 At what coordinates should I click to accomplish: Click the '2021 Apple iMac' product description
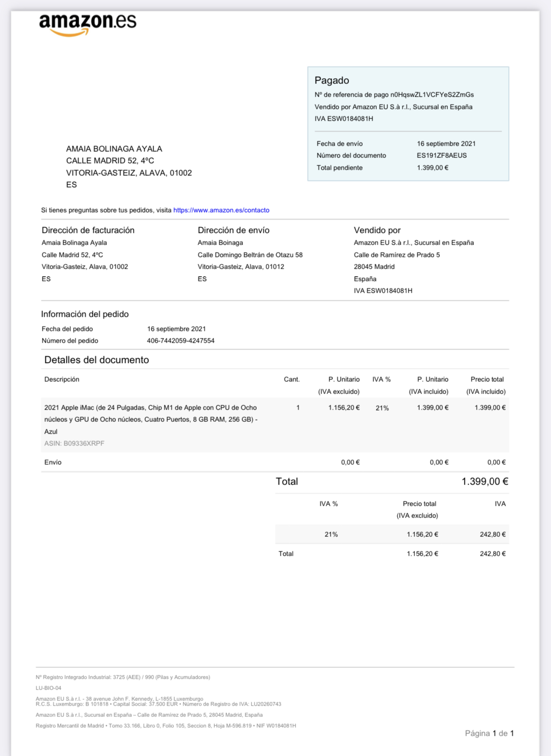[x=151, y=419]
